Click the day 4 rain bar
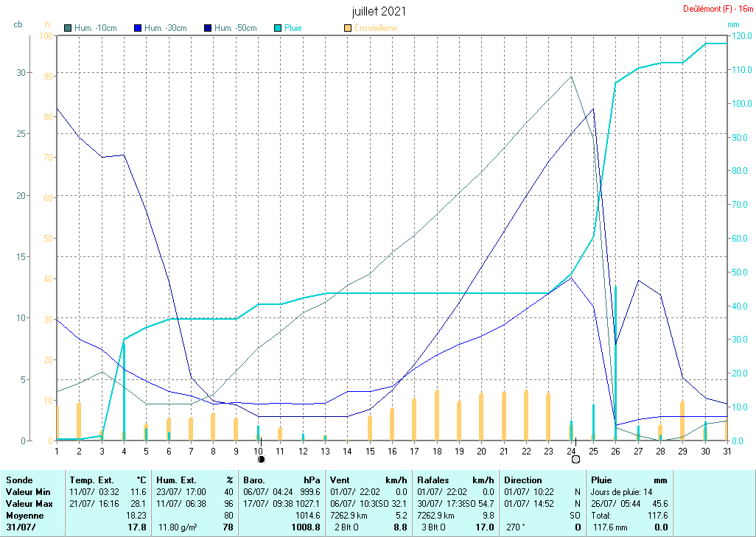756x537 pixels. pyautogui.click(x=124, y=390)
